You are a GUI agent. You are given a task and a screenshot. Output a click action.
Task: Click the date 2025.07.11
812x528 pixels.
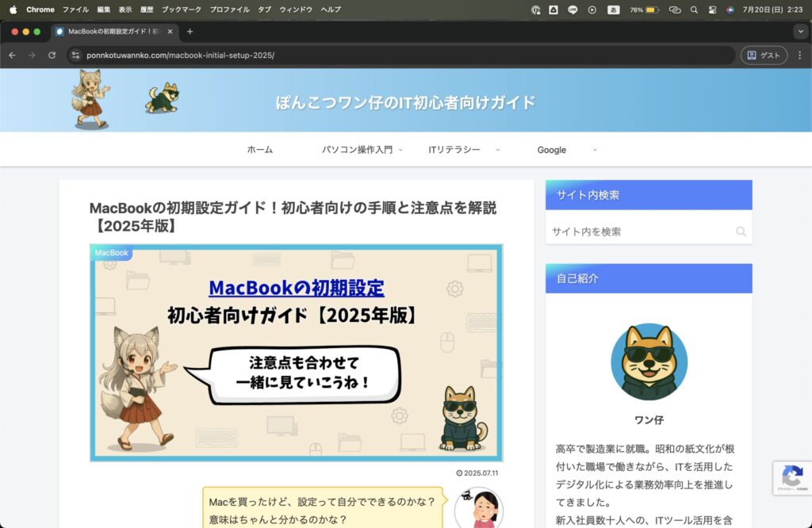pos(481,473)
